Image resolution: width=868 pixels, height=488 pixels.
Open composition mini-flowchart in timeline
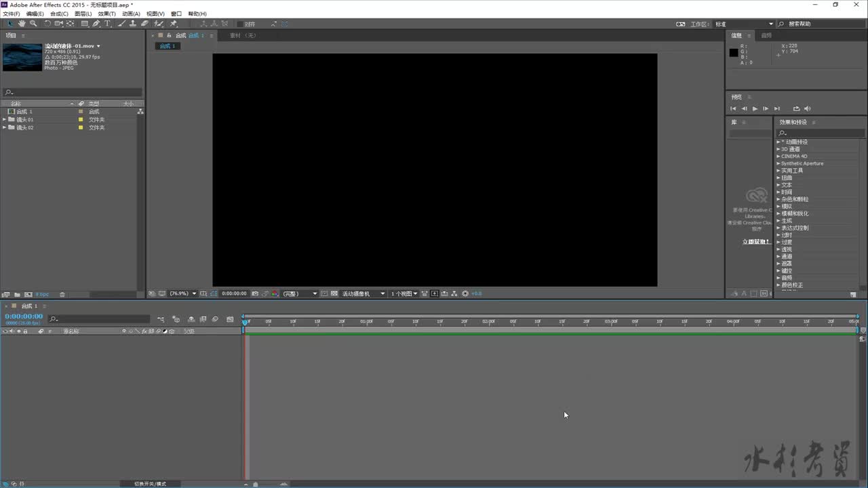pos(161,319)
